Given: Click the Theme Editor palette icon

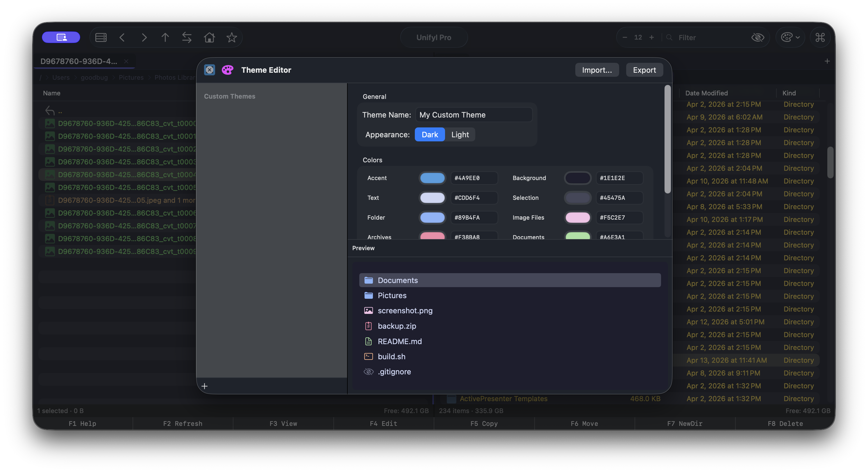Looking at the screenshot, I should [x=228, y=70].
